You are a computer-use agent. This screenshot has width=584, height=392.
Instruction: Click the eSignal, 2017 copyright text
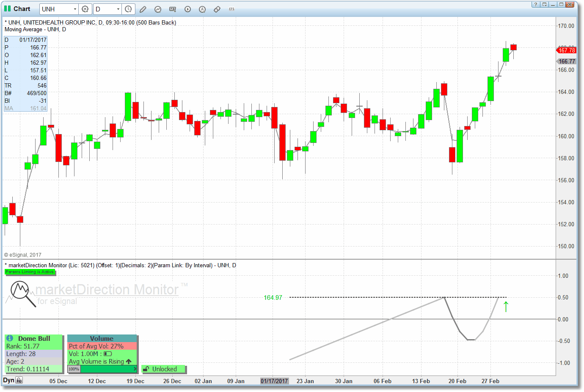(x=23, y=255)
